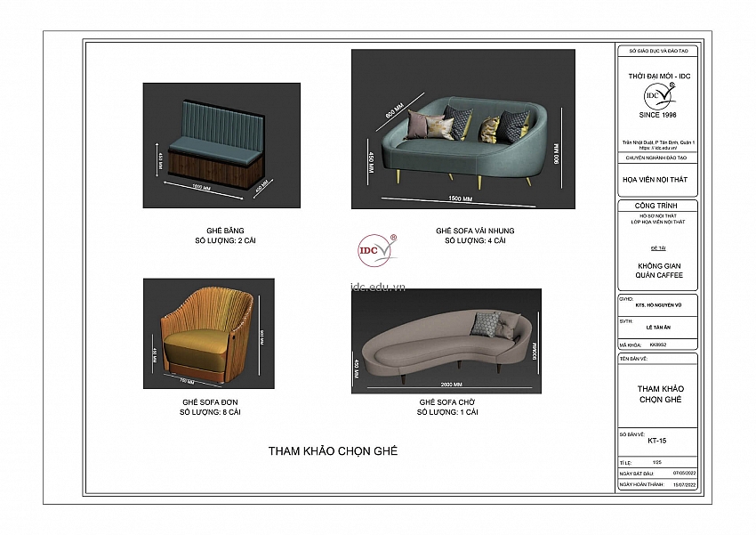Click the KT-15 drawing number field
The image size is (756, 535).
[658, 440]
